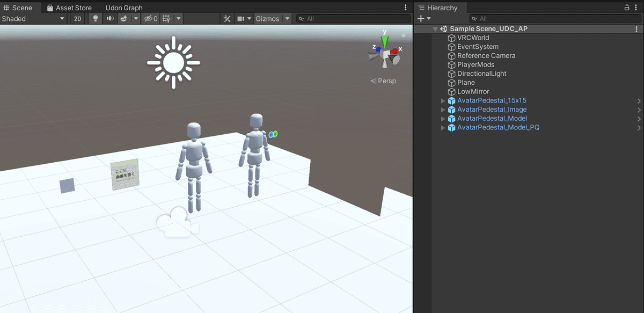Viewport: 644px width, 313px height.
Task: Collapse Sample Scene_UDC_AP scene foldout
Action: pyautogui.click(x=435, y=29)
